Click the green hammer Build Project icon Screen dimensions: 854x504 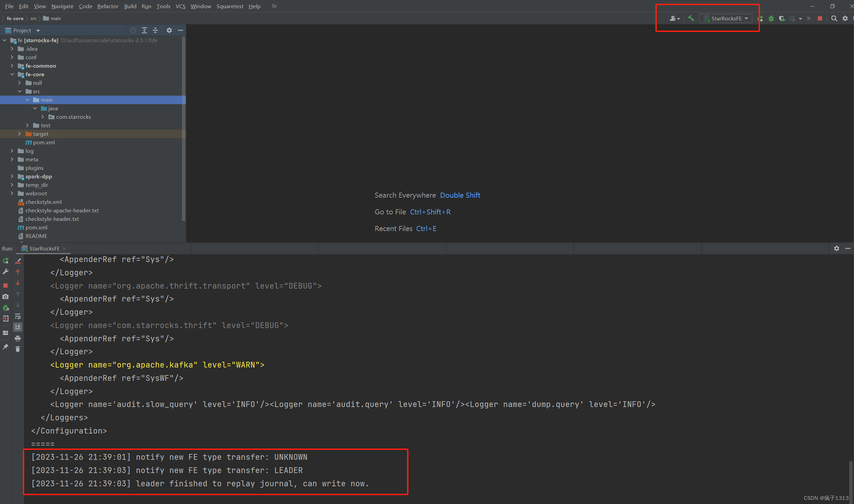click(690, 18)
